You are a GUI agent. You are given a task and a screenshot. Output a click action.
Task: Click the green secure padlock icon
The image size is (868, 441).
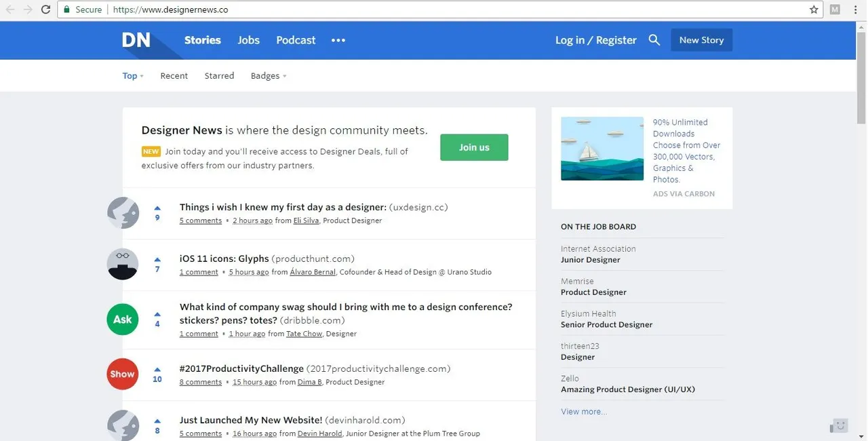tap(66, 9)
